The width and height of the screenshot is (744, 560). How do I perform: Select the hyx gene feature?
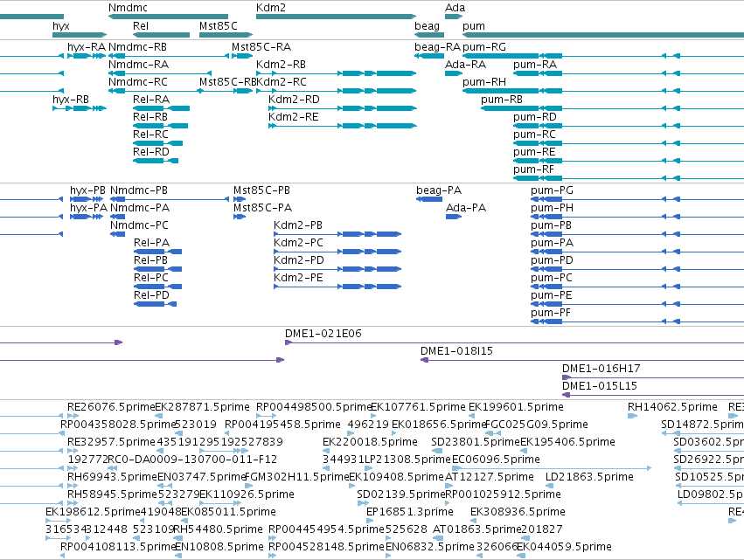(80, 35)
